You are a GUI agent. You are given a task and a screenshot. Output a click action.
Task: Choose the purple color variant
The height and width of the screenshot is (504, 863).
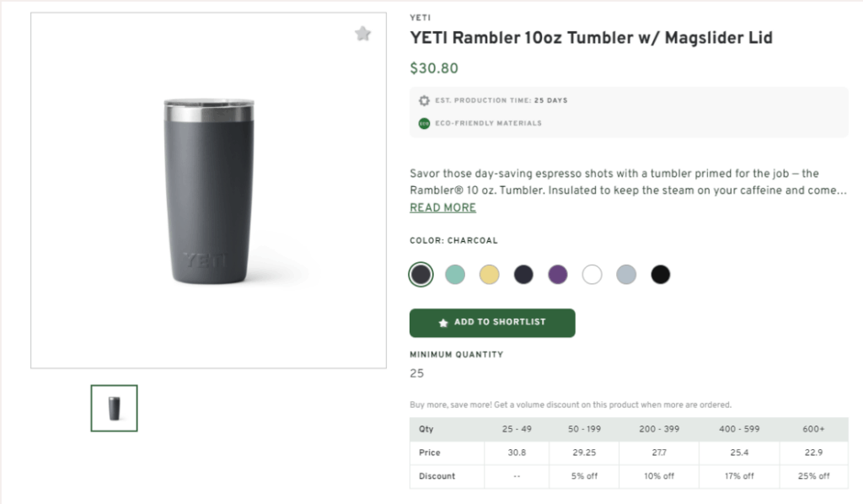pos(558,274)
